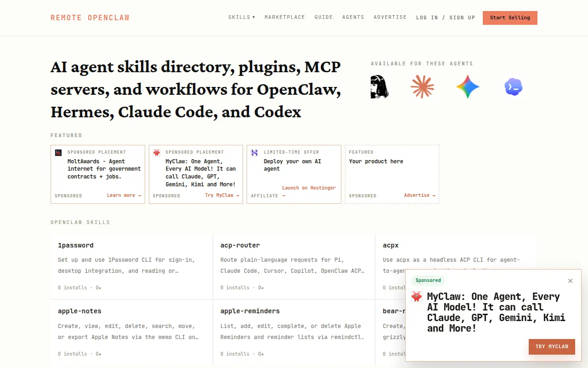
Task: Click MyClaw logo in sponsored popup
Action: tap(417, 297)
